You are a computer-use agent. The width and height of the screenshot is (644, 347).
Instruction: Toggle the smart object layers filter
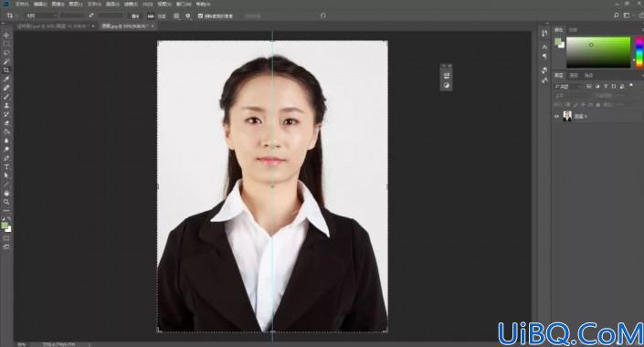[x=622, y=86]
